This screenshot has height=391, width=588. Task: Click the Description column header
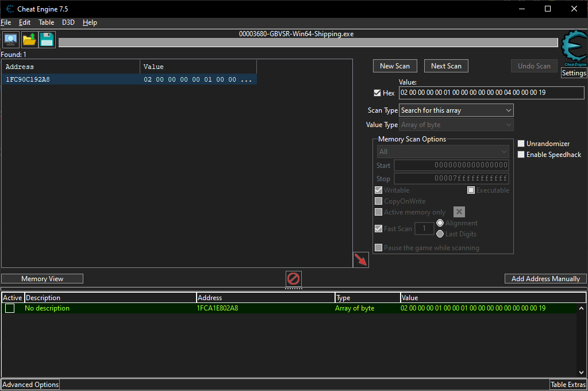110,298
